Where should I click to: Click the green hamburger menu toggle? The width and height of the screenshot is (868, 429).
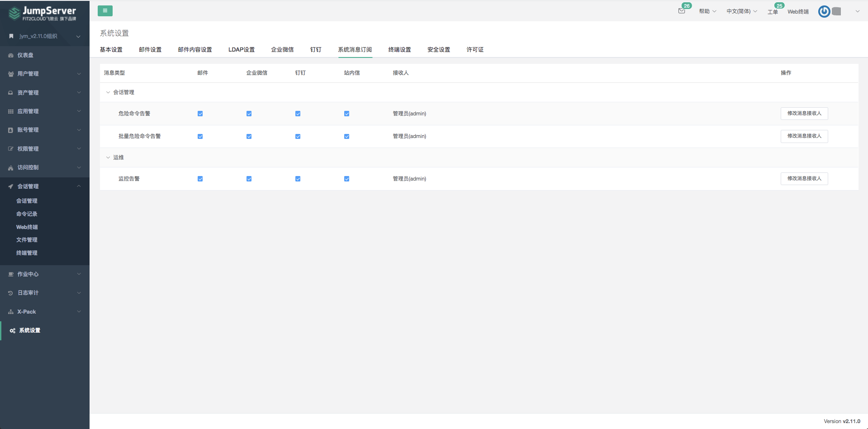[x=105, y=10]
